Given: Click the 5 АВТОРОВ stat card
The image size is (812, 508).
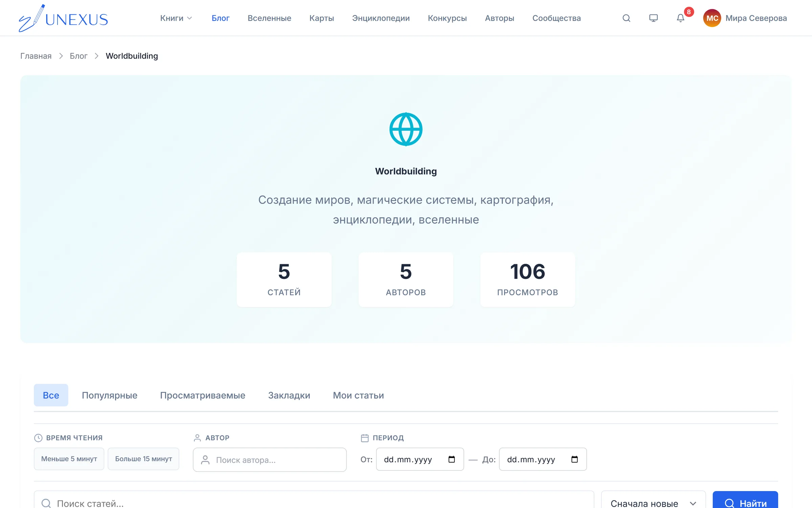Looking at the screenshot, I should [406, 279].
